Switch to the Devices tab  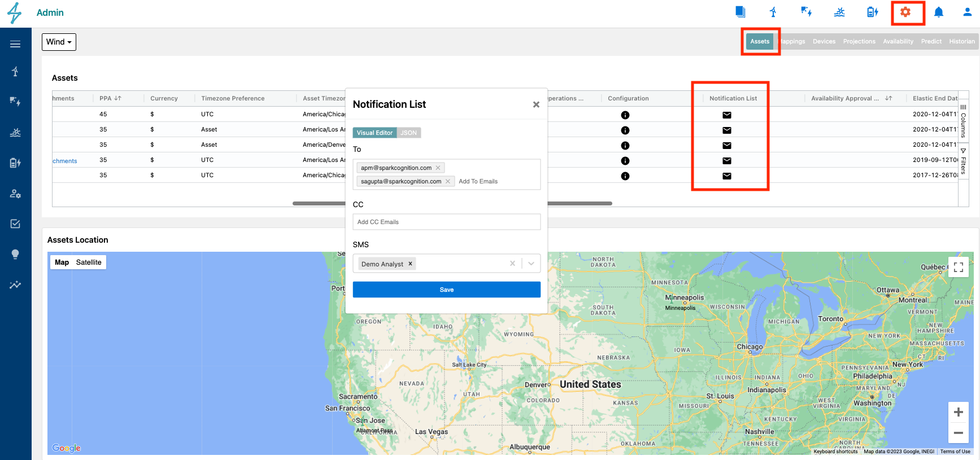824,41
